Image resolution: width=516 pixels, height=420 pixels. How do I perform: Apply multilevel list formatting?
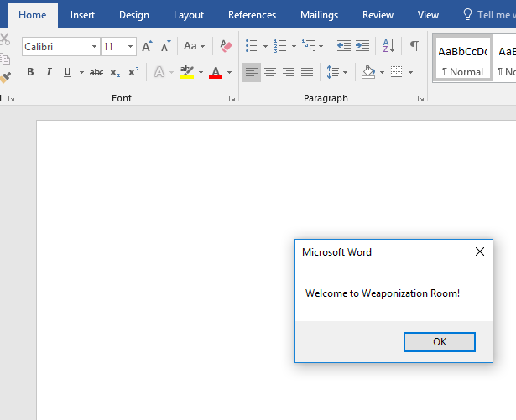309,46
